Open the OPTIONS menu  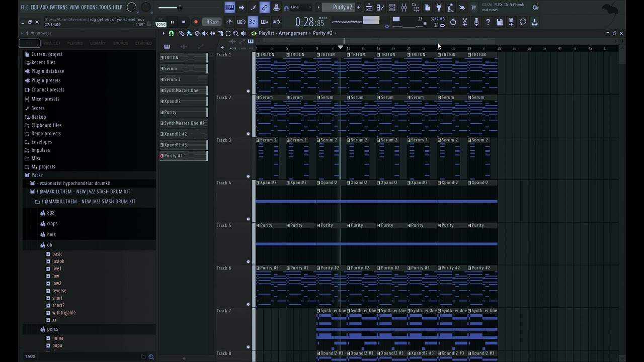point(89,8)
